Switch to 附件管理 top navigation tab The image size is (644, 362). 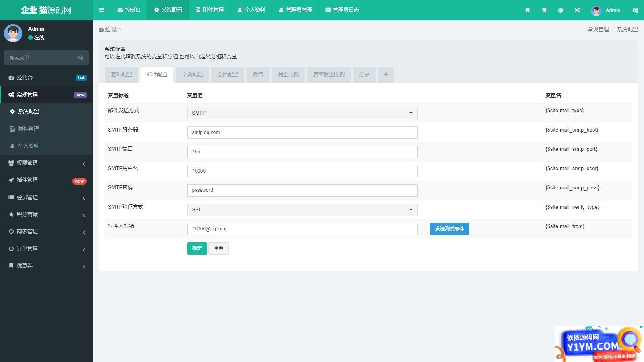(209, 10)
